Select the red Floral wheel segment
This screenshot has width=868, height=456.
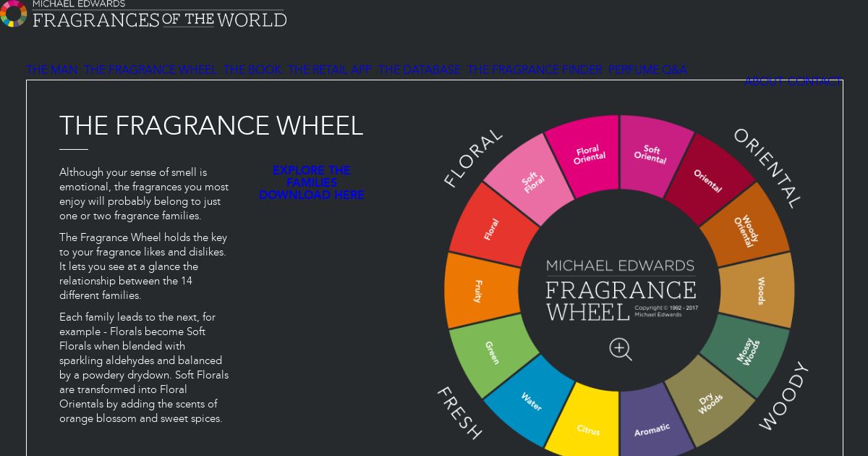(492, 228)
